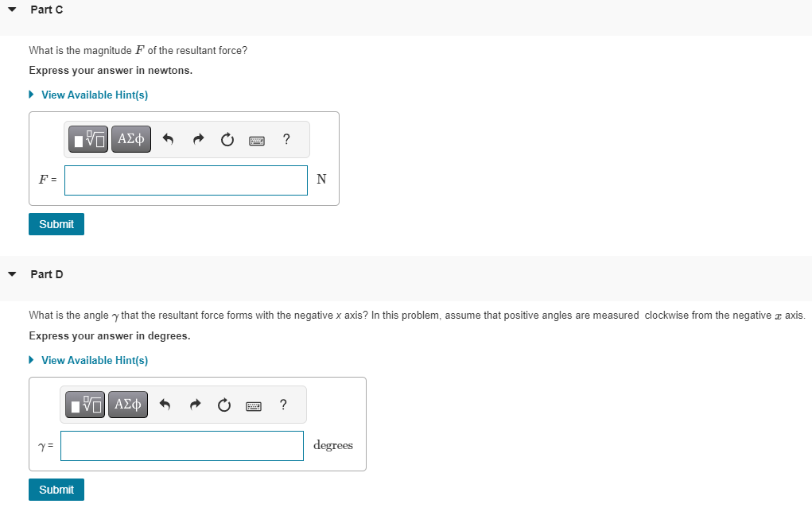Collapse the Part C section

11,9
